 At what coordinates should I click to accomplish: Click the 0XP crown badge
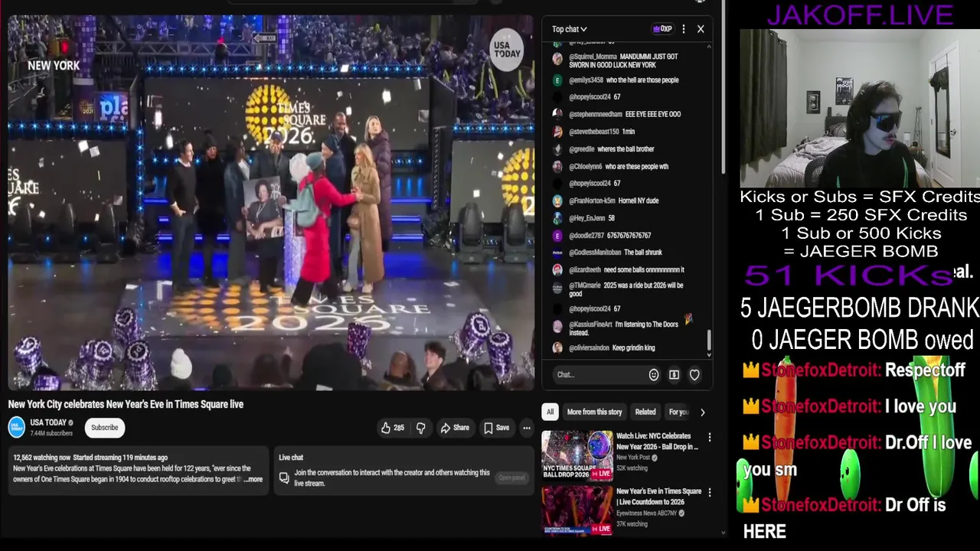(x=662, y=29)
